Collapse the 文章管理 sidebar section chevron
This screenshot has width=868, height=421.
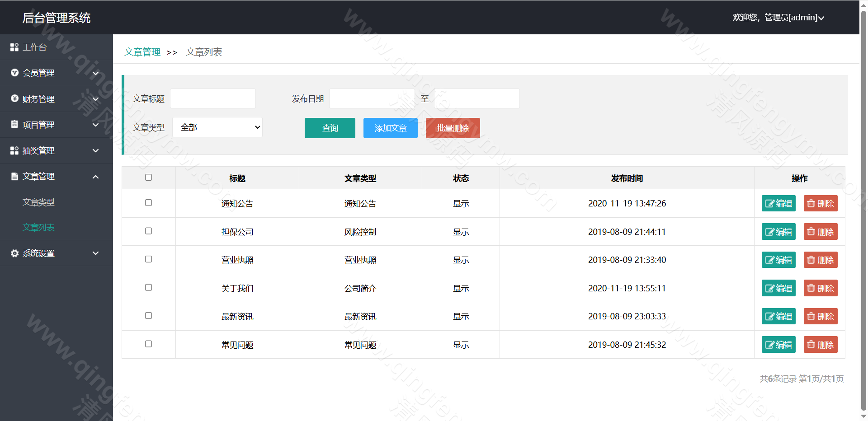coord(95,177)
